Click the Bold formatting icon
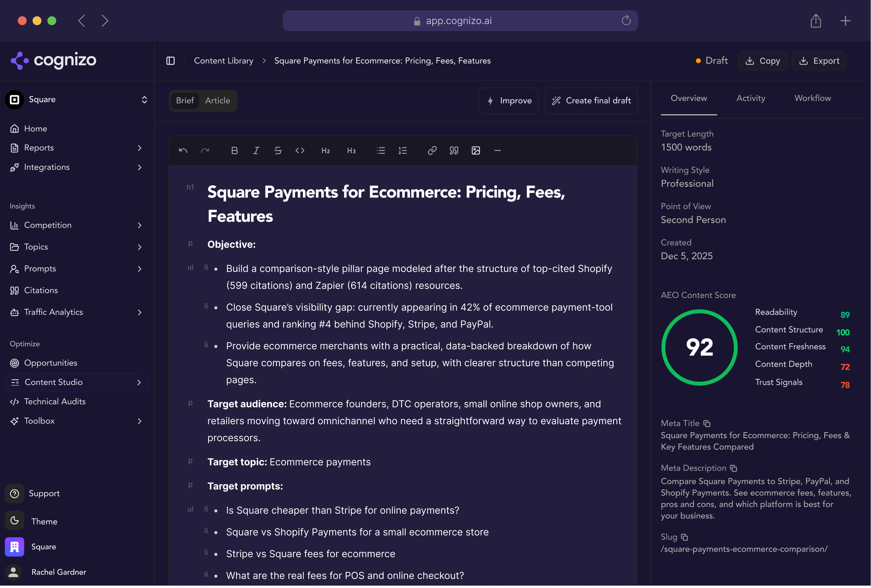 point(234,150)
